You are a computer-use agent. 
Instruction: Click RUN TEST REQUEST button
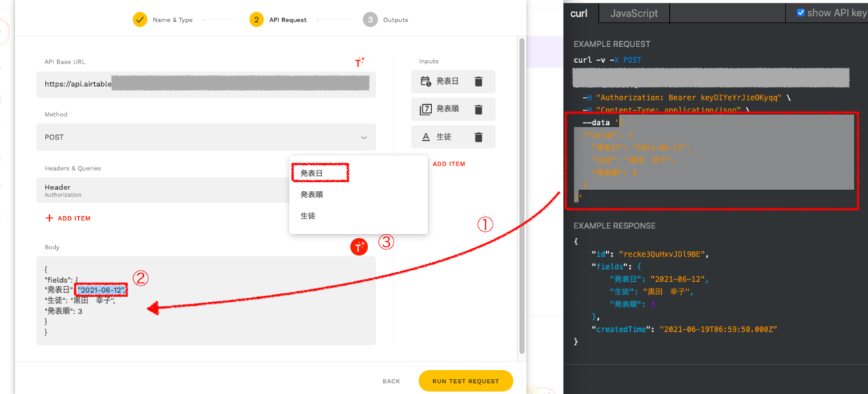[x=466, y=381]
